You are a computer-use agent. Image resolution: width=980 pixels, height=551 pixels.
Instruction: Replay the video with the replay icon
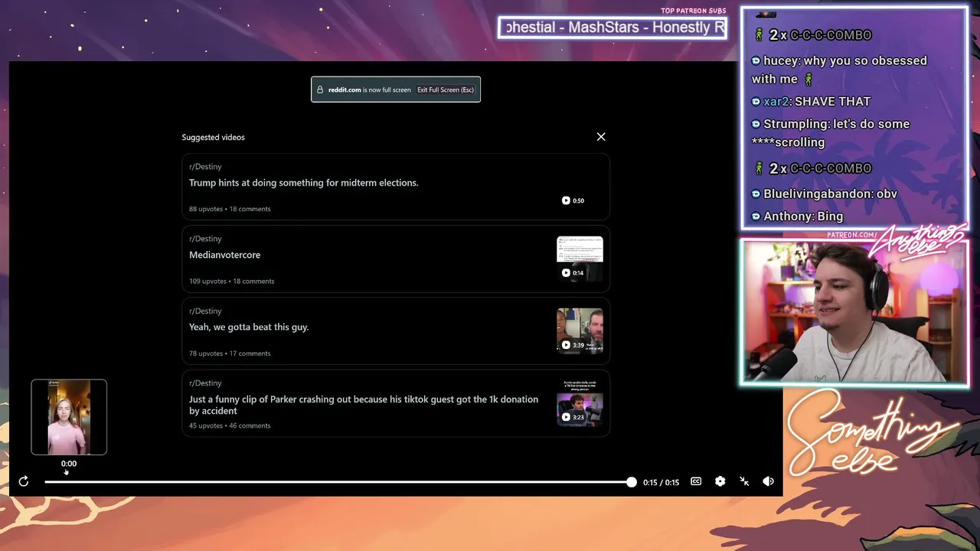point(24,481)
